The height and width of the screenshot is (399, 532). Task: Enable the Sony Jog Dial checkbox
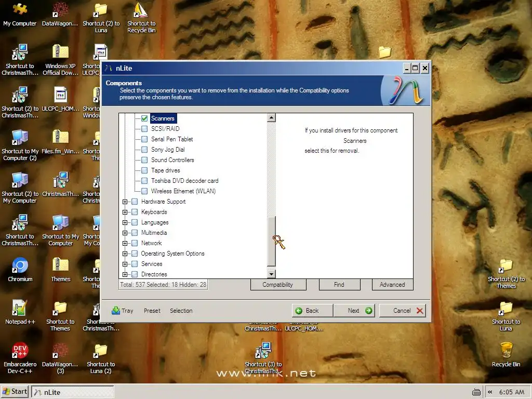click(x=144, y=150)
